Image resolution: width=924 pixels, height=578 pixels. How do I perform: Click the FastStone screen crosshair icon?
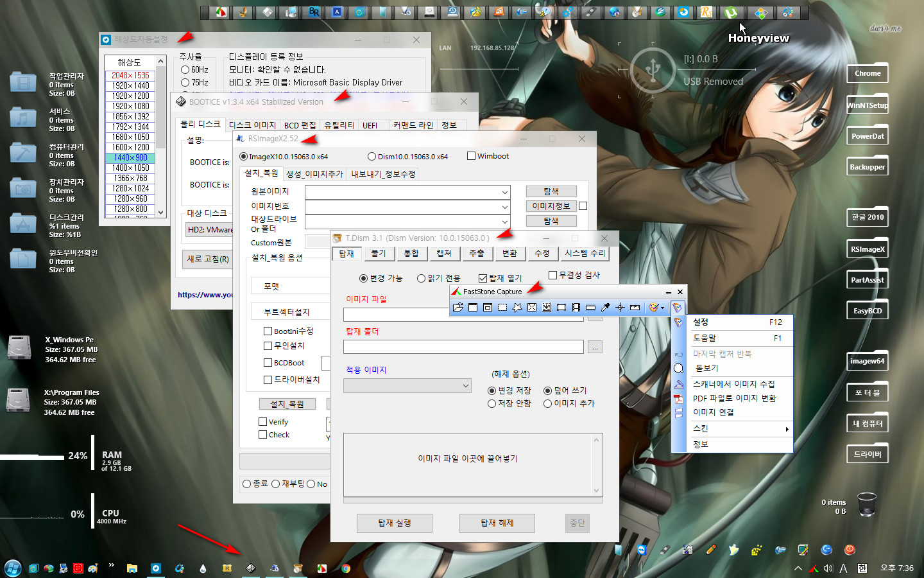pyautogui.click(x=620, y=308)
